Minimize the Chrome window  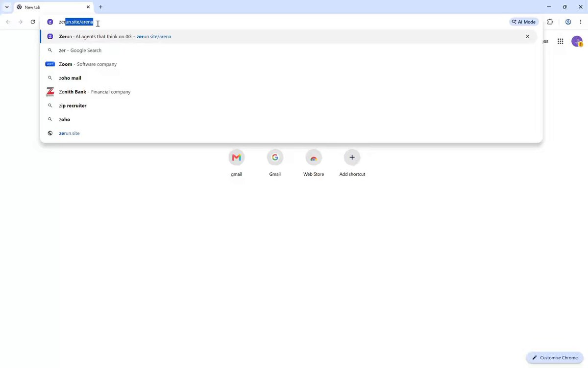549,7
